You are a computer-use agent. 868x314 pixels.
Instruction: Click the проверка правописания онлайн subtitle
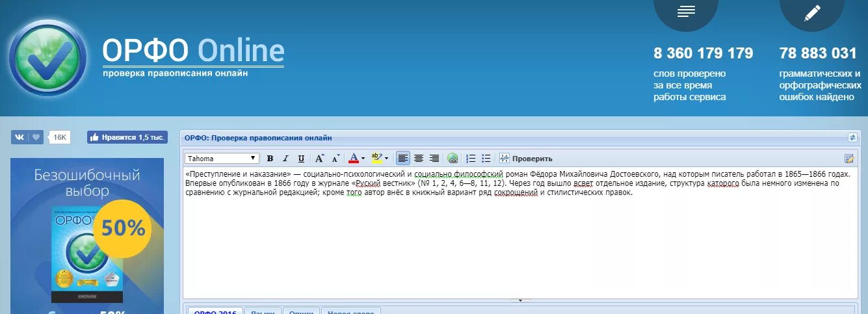click(x=175, y=73)
